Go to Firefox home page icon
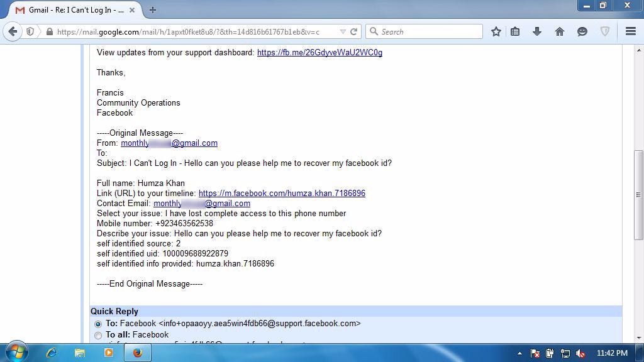 click(559, 31)
